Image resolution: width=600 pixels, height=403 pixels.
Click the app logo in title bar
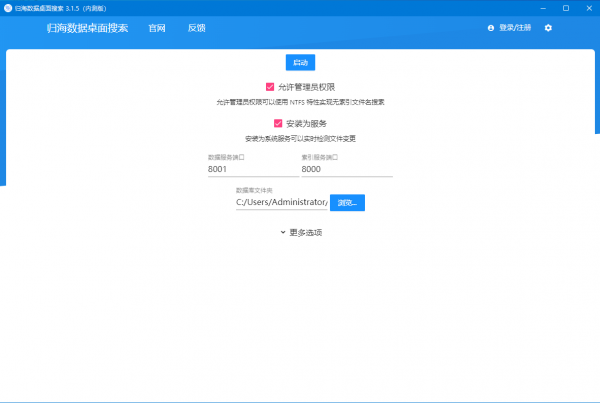(8, 8)
